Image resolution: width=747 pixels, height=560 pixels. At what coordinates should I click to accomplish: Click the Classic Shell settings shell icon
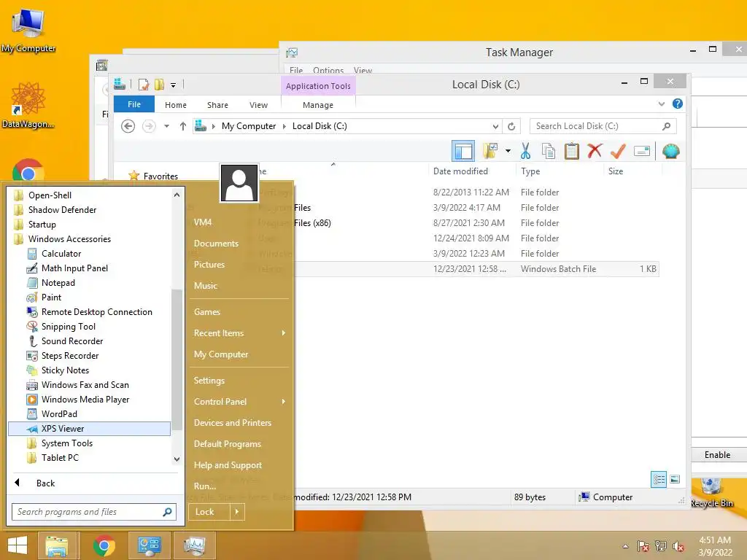671,152
